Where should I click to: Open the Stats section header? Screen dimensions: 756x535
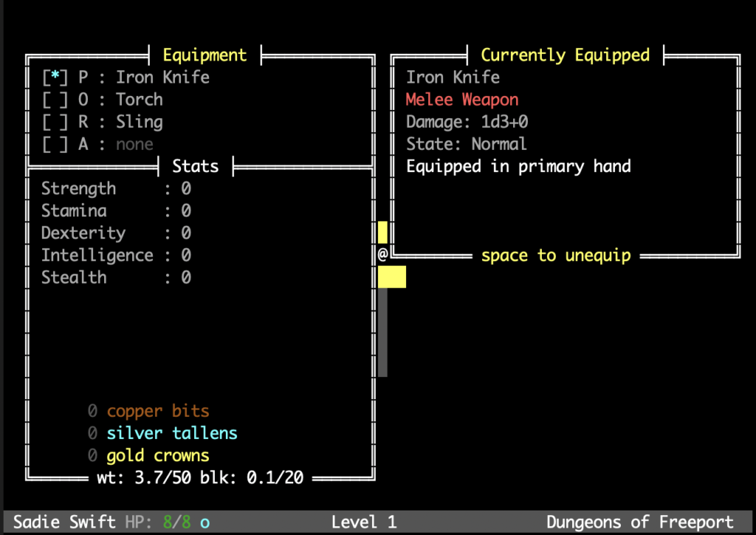point(195,166)
